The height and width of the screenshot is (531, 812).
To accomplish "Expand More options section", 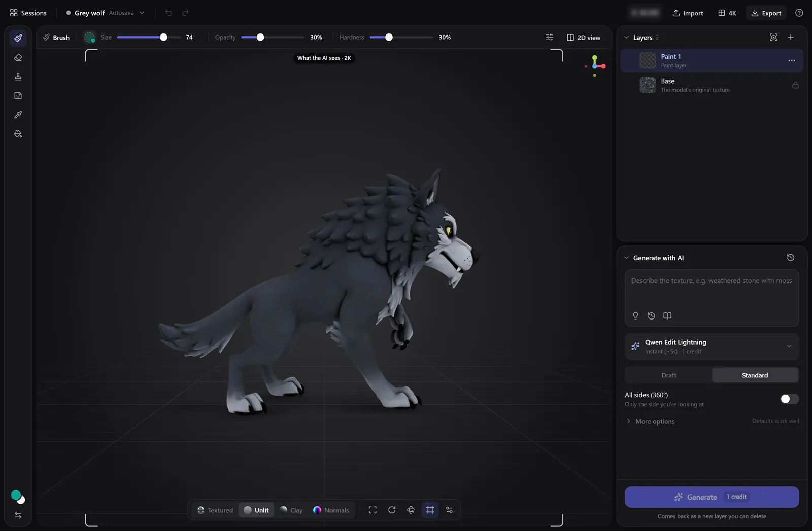I will [x=650, y=421].
